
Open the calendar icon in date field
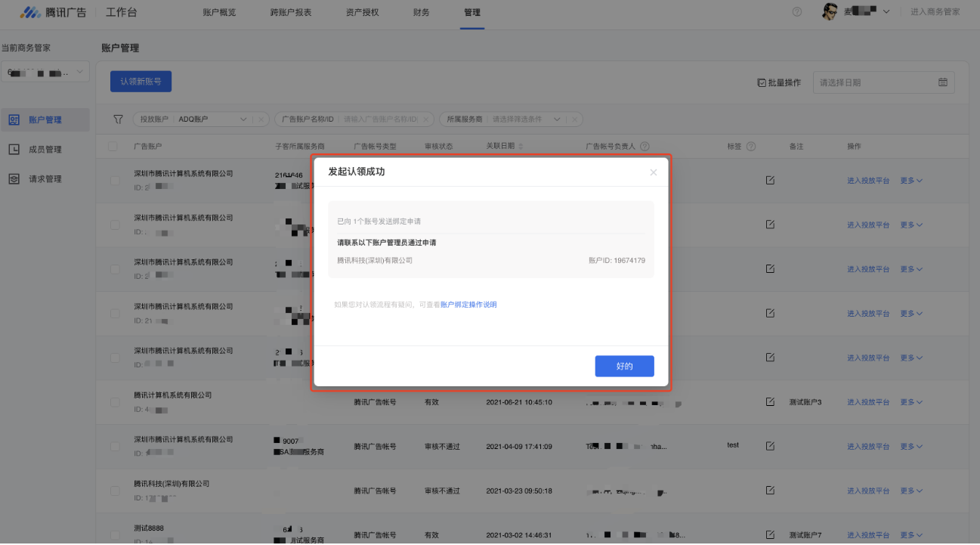click(943, 82)
